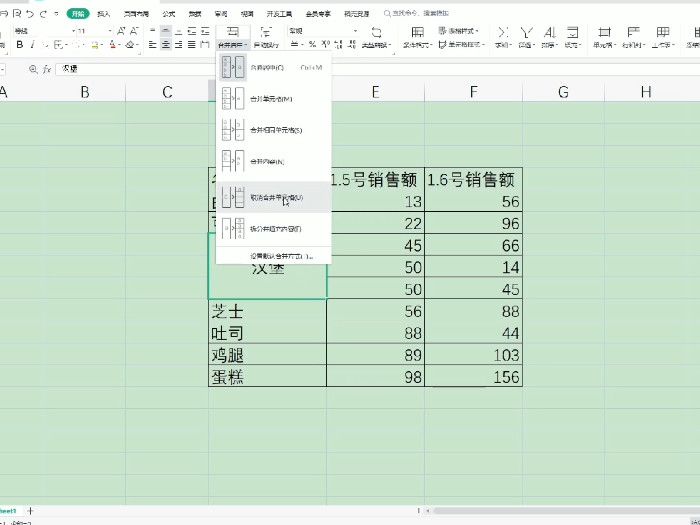Decrease font size with smaller A icon
Screen dimensions: 700x525
click(x=134, y=31)
